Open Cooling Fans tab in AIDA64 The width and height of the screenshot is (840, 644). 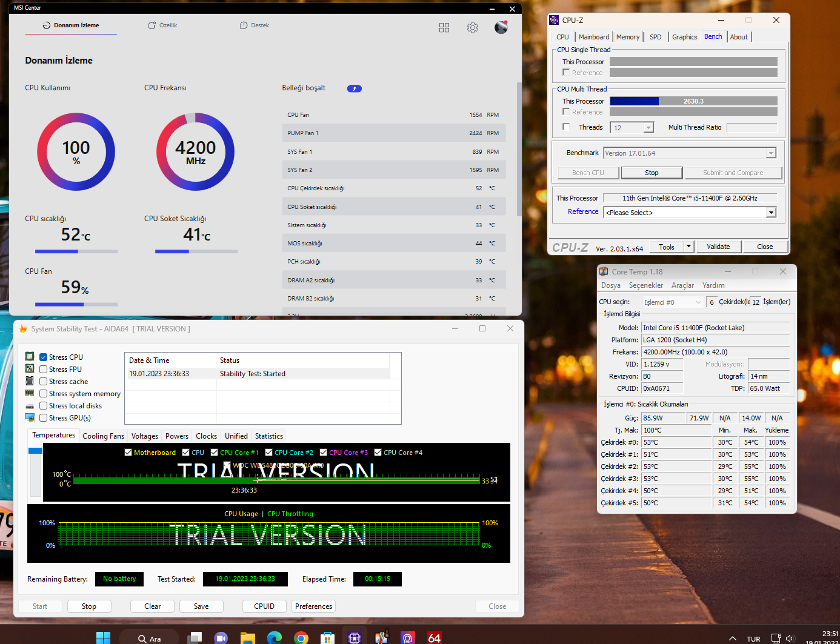(x=103, y=436)
